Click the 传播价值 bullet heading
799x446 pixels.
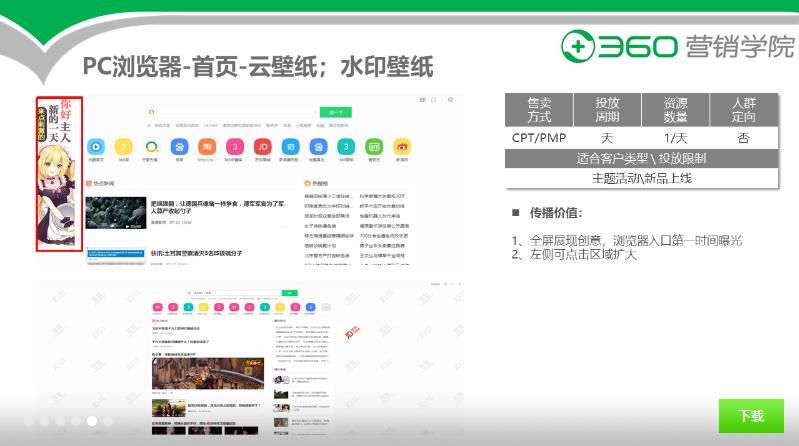tap(555, 213)
